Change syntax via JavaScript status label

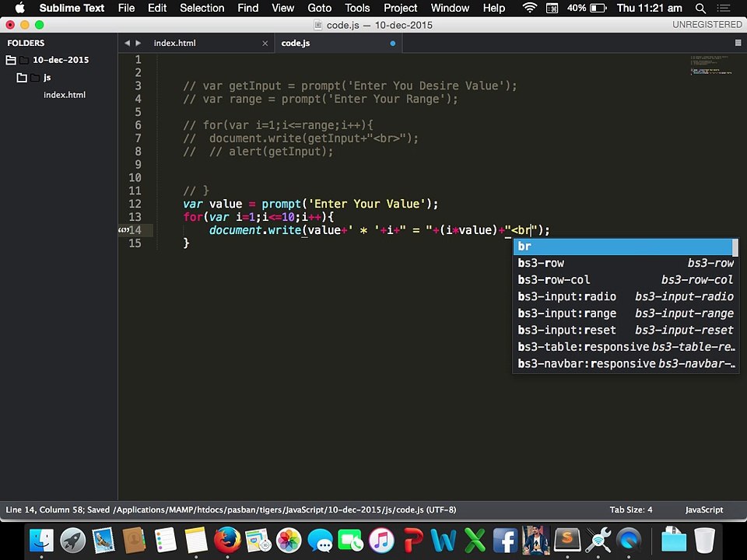point(703,509)
